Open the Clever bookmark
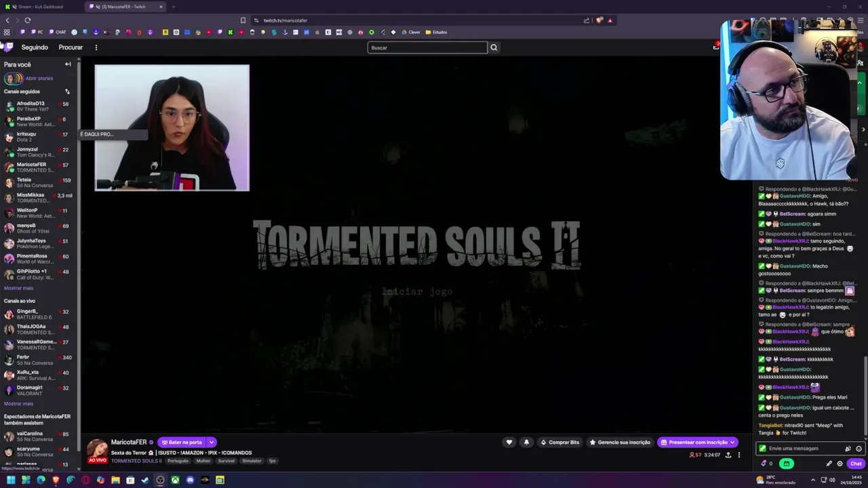Viewport: 868px width, 488px height. click(411, 32)
